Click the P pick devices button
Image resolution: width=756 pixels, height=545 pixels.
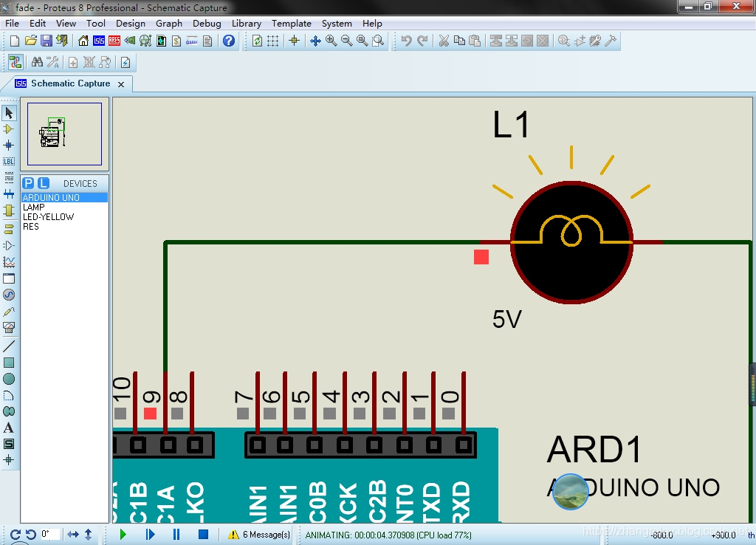point(29,183)
